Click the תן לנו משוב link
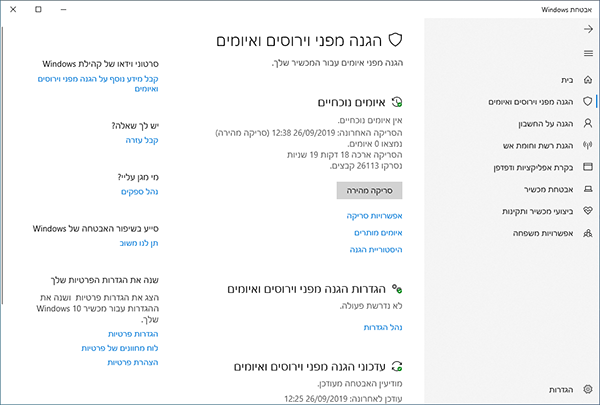The image size is (600, 405). point(139,243)
